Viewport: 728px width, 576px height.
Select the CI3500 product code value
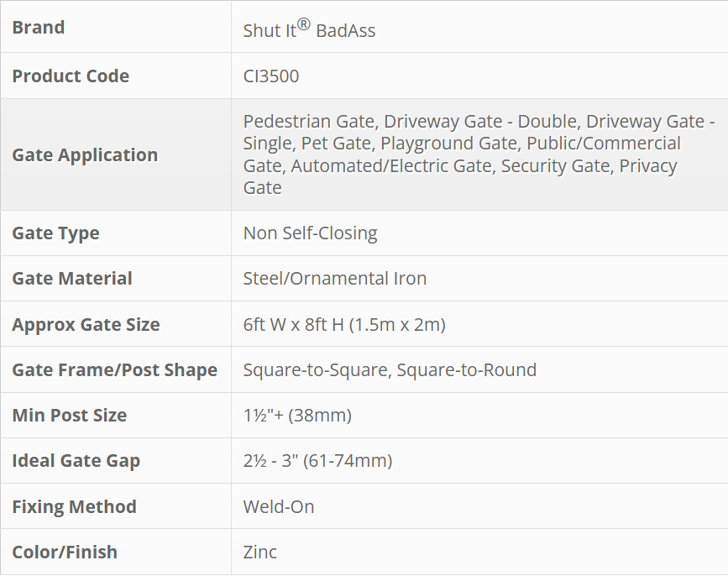click(271, 76)
